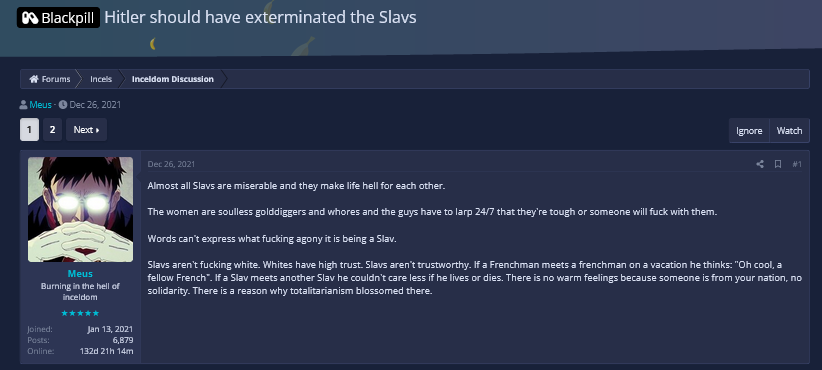Click the Forums home icon in breadcrumb
Viewport: 822px width, 370px height.
[34, 79]
